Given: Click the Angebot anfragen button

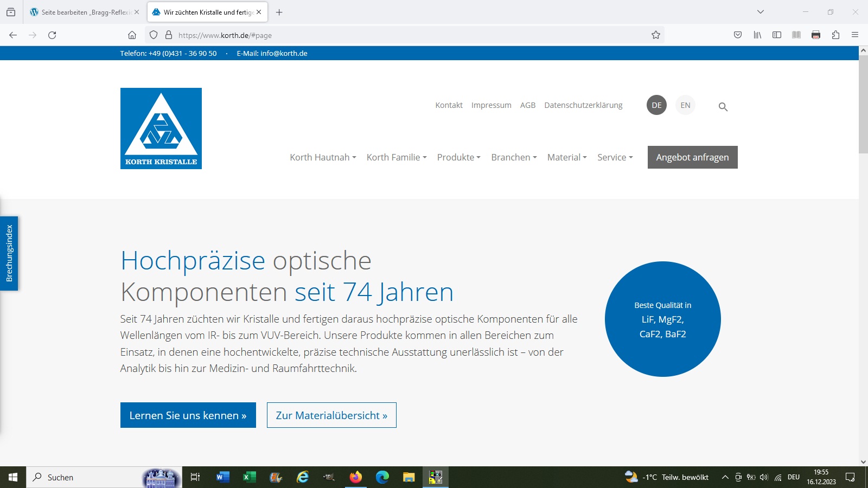Looking at the screenshot, I should tap(692, 157).
